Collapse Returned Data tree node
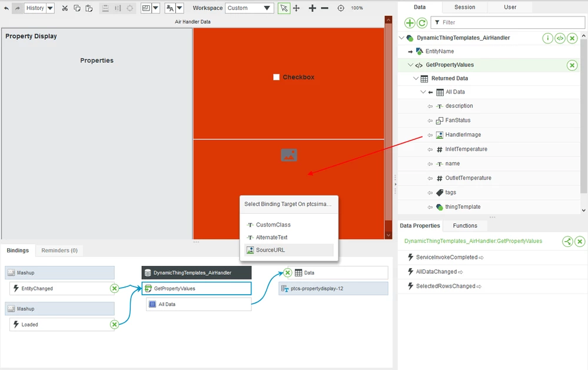588x370 pixels. pyautogui.click(x=416, y=78)
